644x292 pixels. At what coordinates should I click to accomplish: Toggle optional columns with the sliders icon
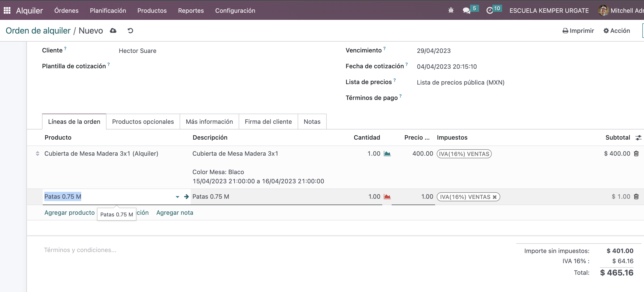639,137
